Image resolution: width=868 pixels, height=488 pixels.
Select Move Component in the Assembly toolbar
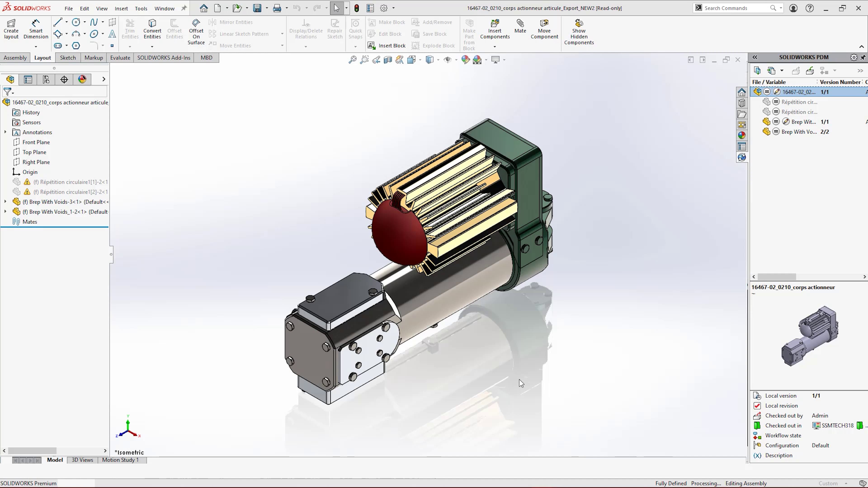coord(544,29)
